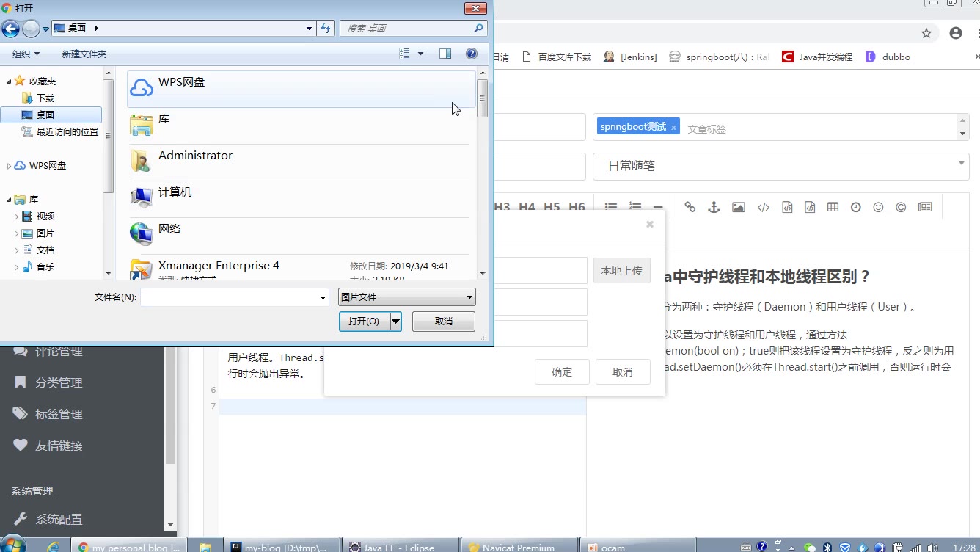Refresh the file dialog's address bar
The image size is (980, 552).
(326, 29)
